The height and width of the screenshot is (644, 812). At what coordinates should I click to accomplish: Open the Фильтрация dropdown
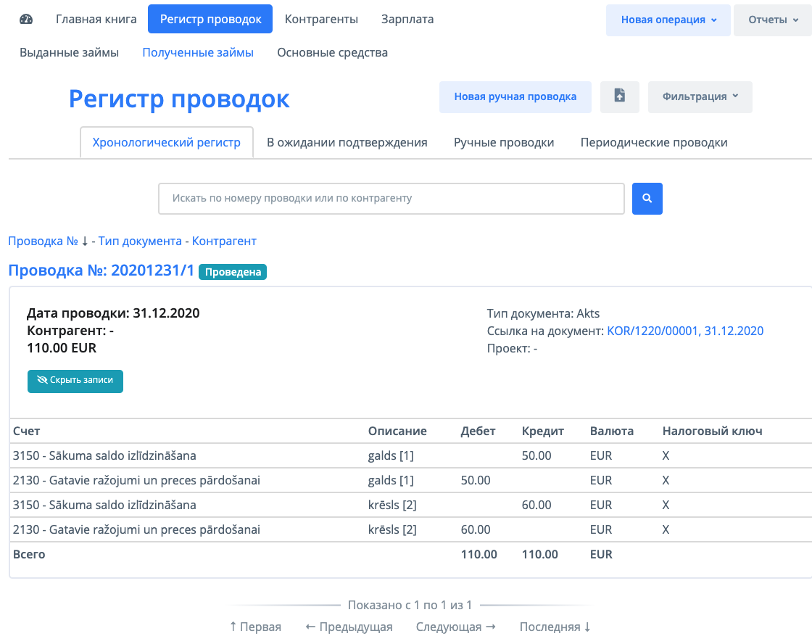(x=700, y=97)
